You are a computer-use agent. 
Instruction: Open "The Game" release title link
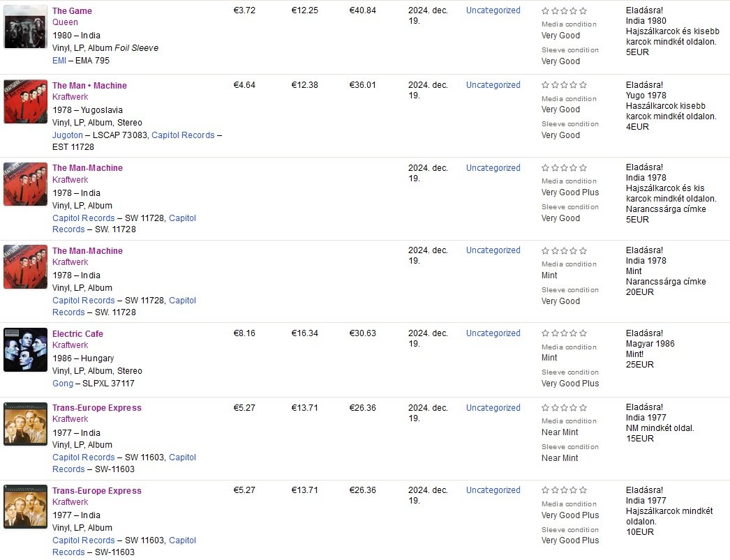pyautogui.click(x=72, y=11)
